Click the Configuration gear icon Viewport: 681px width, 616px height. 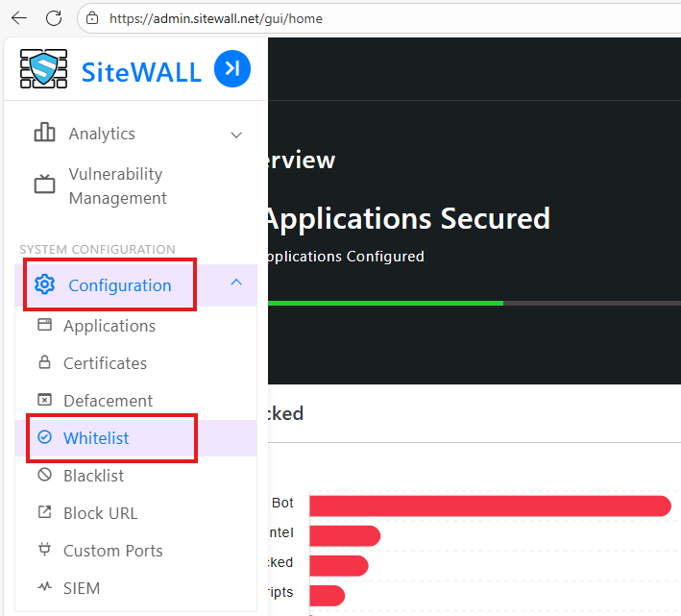point(44,285)
